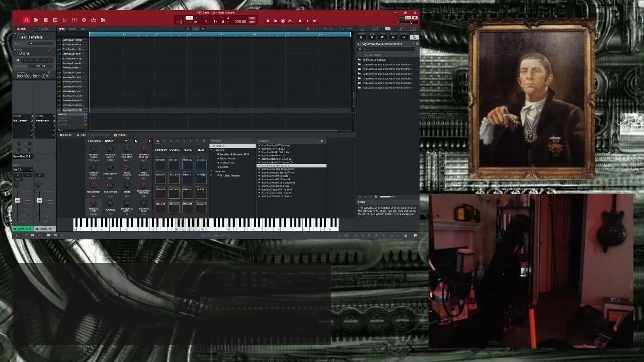644x362 pixels.
Task: Click the 1 Drums track name
Action: point(24,53)
